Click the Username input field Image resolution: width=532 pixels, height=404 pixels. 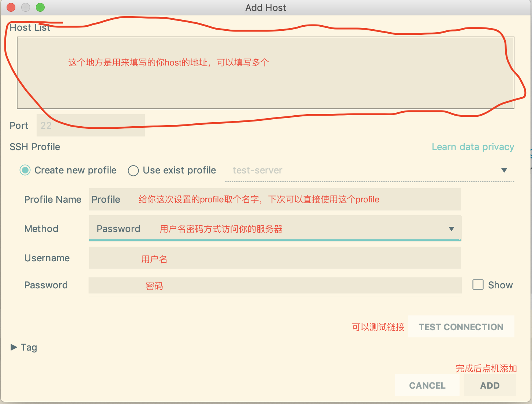[274, 258]
